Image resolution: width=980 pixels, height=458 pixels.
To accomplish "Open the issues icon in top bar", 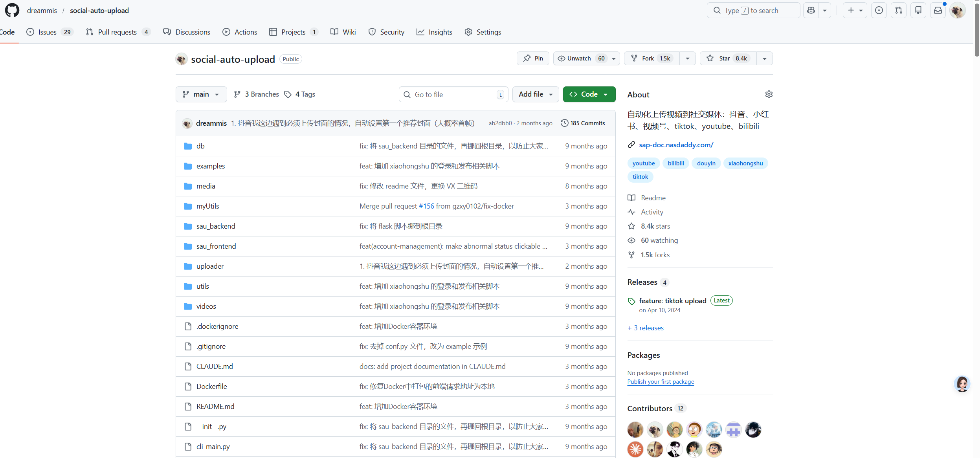I will (x=879, y=11).
